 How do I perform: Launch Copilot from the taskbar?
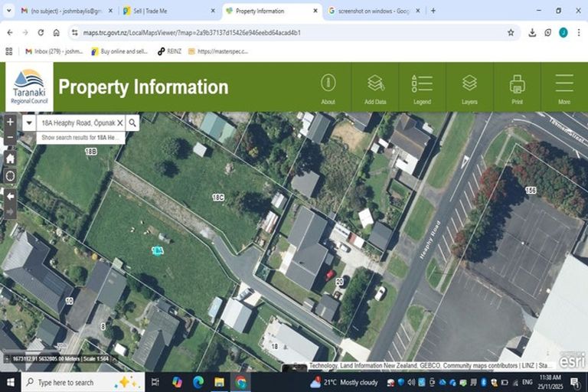177,382
